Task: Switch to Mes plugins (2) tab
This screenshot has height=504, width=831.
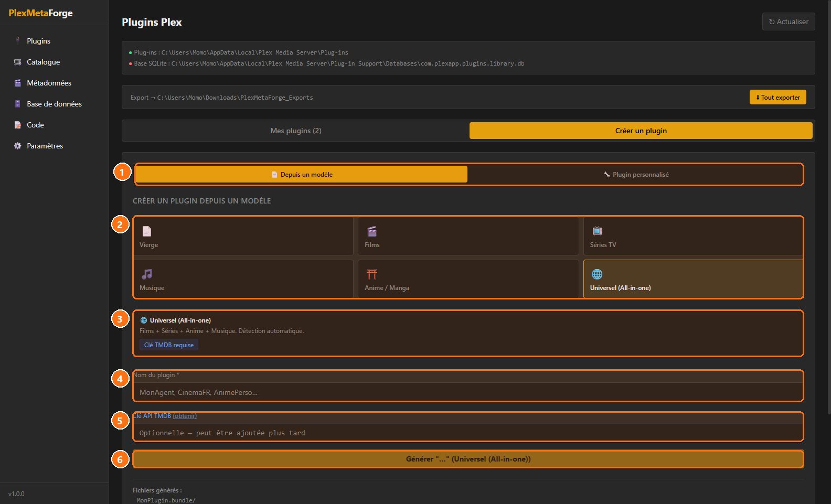Action: click(x=296, y=131)
